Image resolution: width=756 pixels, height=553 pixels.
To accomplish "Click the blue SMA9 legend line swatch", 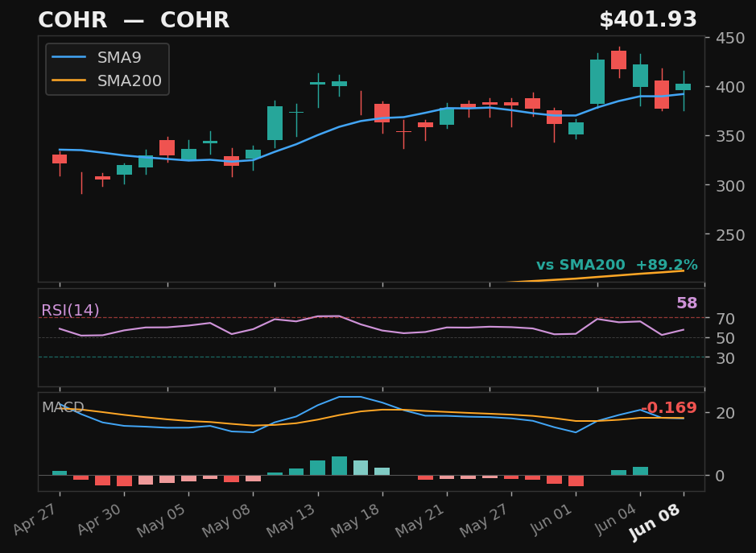I will click(x=69, y=57).
